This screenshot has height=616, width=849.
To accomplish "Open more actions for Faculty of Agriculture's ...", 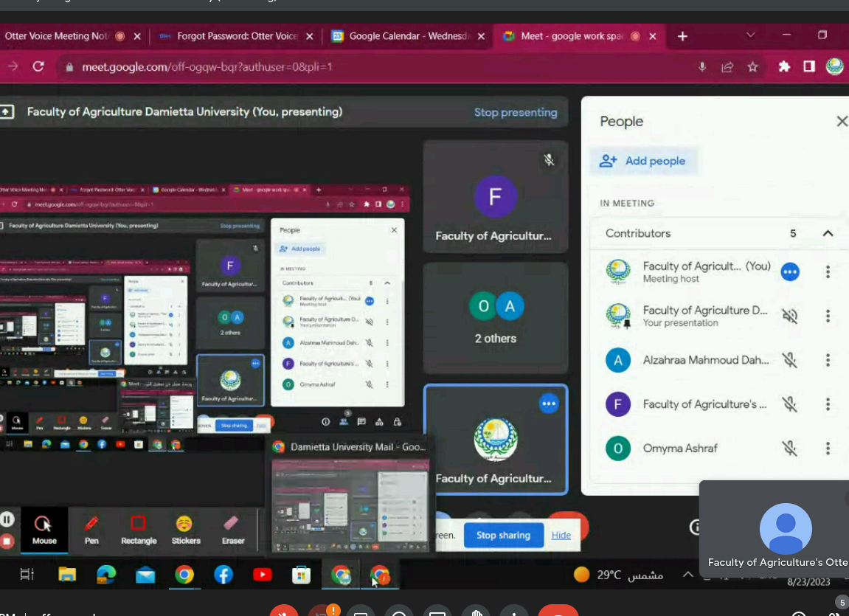I will tap(828, 404).
